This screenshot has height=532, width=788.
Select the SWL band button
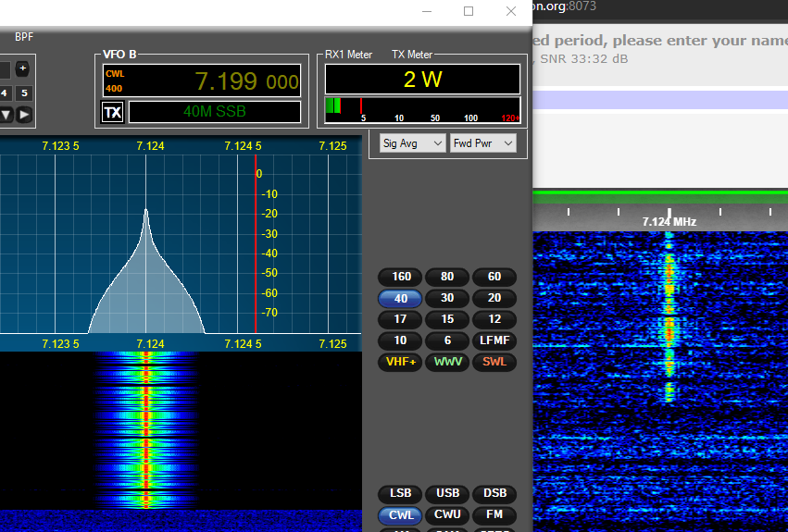[x=494, y=362]
